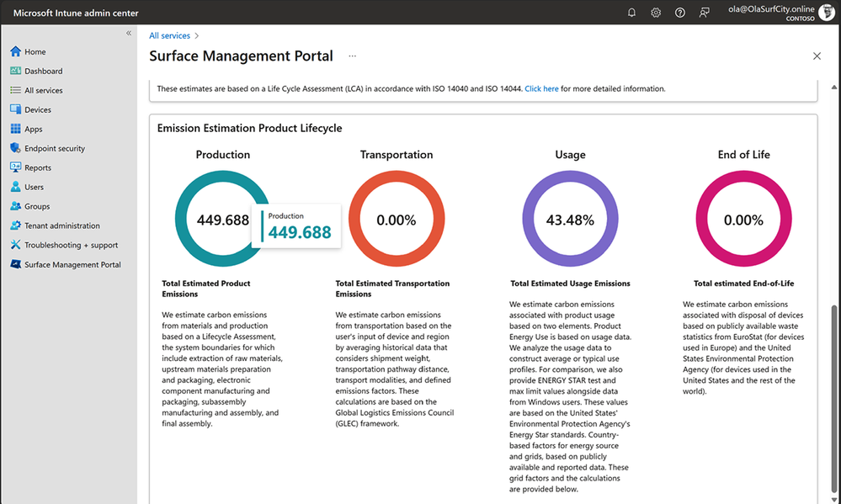Image resolution: width=841 pixels, height=504 pixels.
Task: Click the Users person icon
Action: (x=15, y=187)
